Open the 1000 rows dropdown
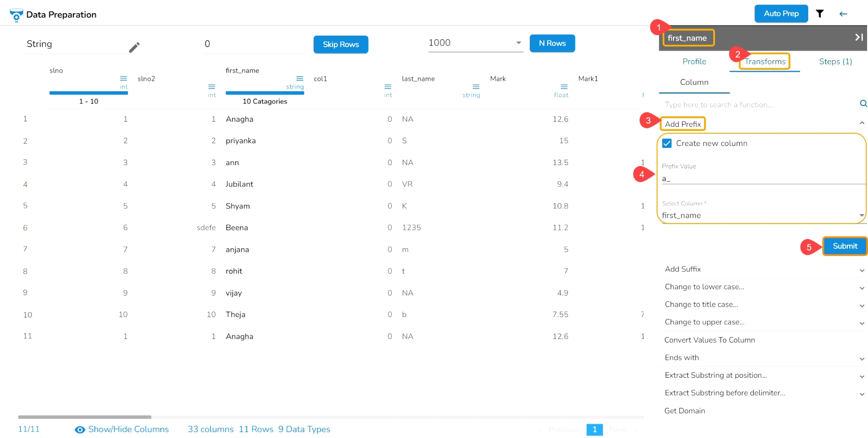This screenshot has height=438, width=868. point(475,43)
